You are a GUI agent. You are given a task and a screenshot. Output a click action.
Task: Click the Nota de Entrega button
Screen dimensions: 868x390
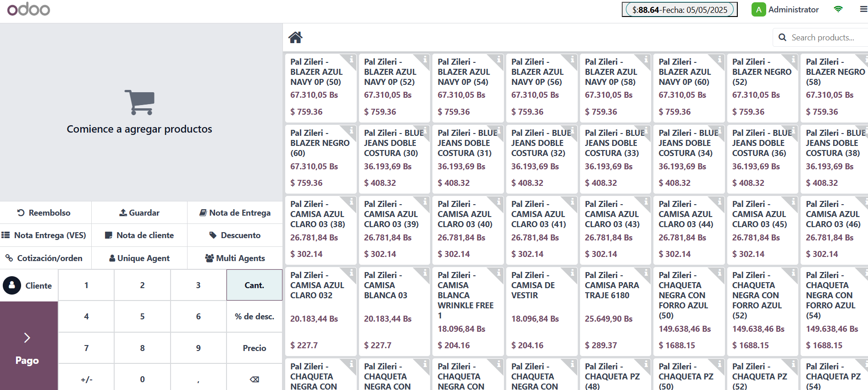click(235, 212)
